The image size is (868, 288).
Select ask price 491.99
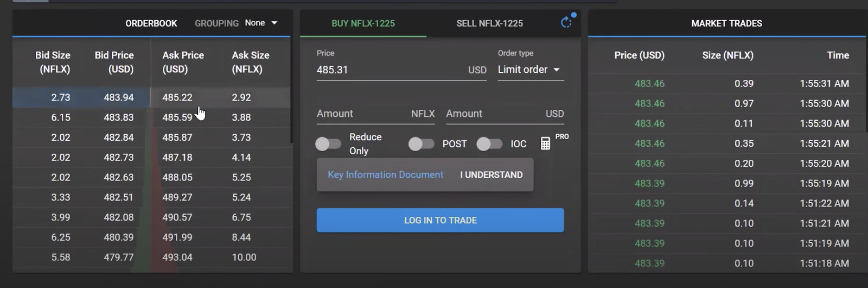click(177, 237)
